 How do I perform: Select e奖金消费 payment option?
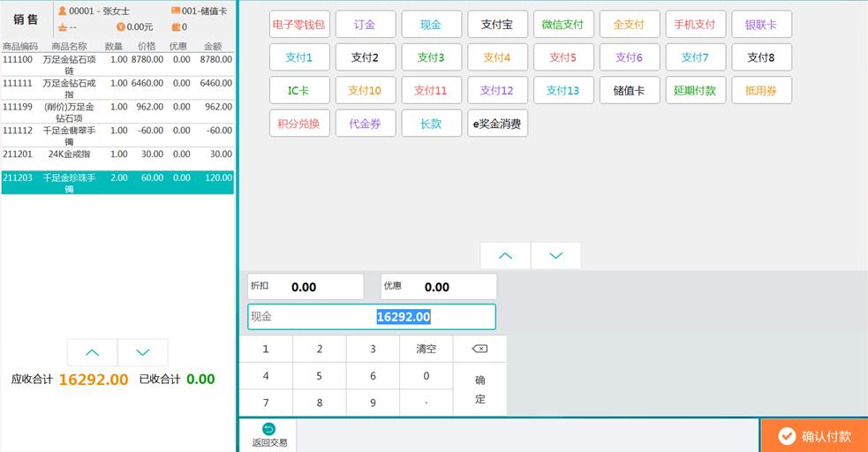pyautogui.click(x=497, y=123)
